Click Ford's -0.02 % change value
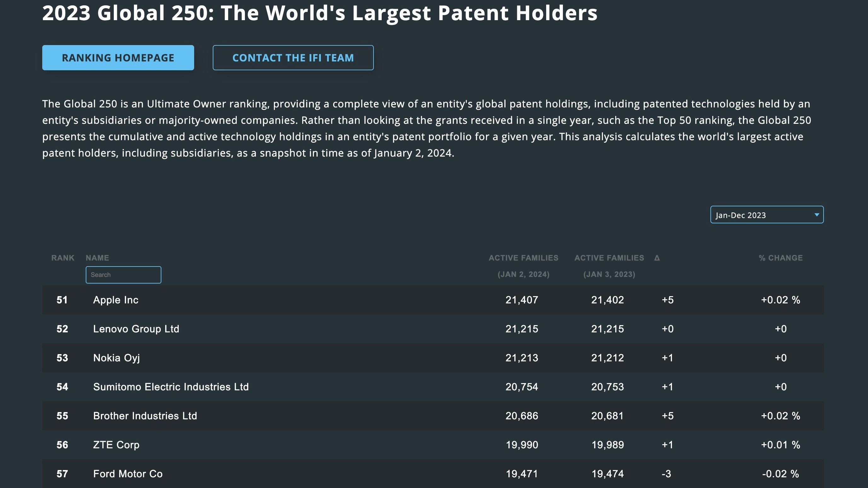 tap(780, 474)
